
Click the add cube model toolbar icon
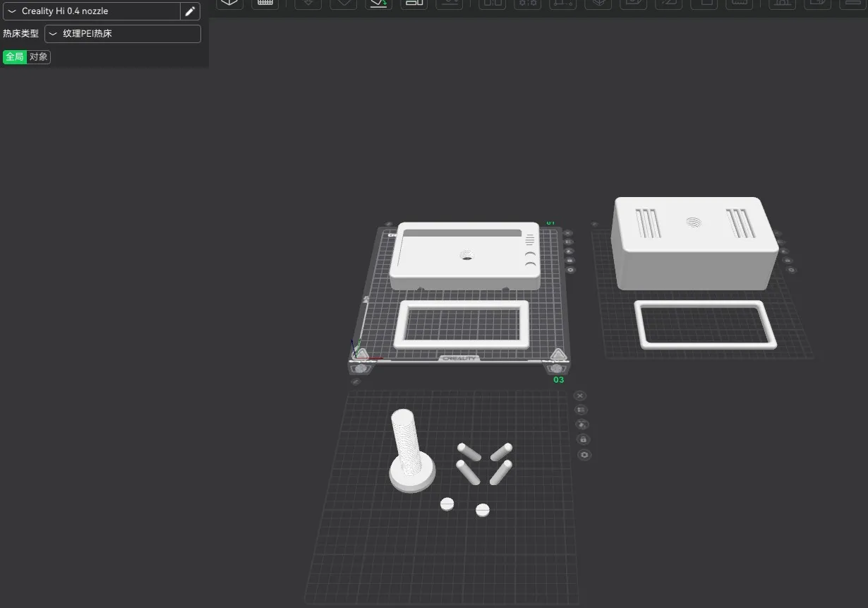click(229, 3)
